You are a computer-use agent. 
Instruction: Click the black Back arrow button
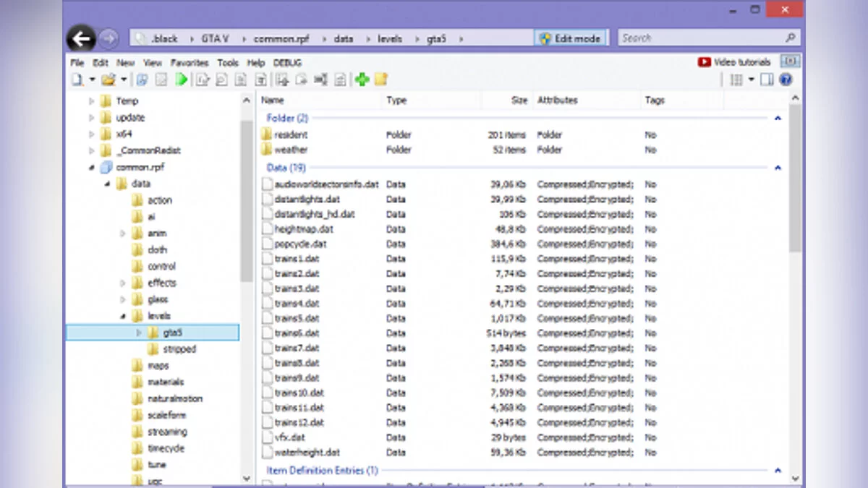pos(82,38)
